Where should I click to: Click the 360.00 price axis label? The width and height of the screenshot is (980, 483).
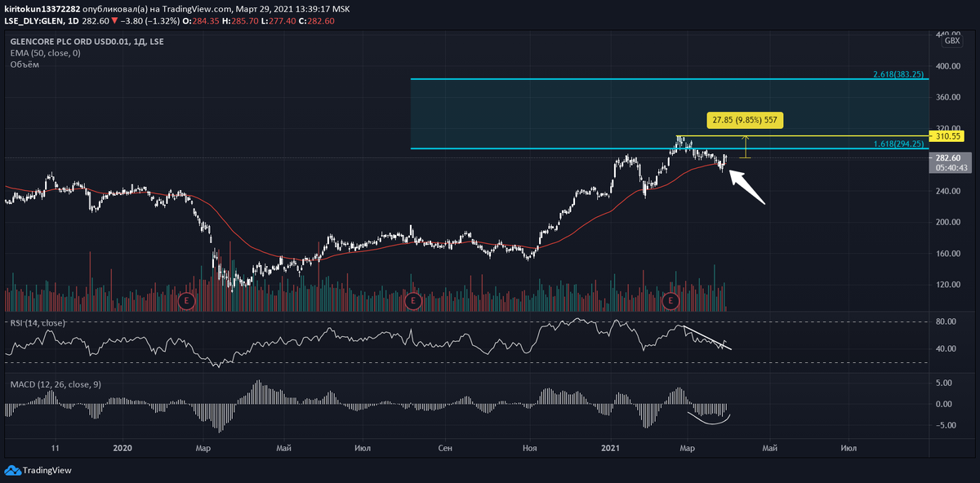pyautogui.click(x=947, y=97)
